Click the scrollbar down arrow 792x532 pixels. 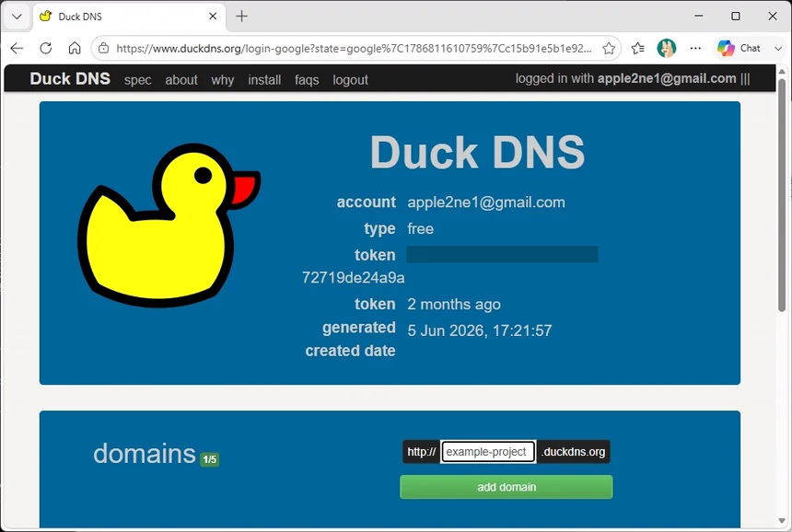782,521
